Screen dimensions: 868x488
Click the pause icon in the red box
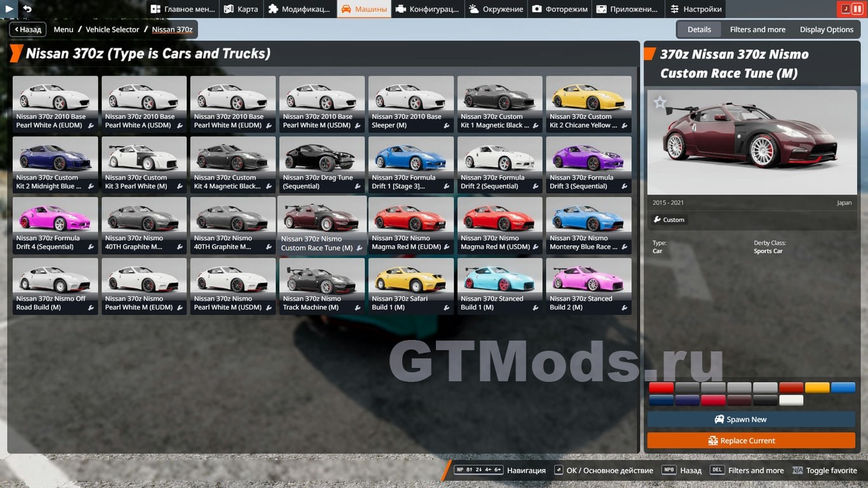tap(858, 9)
